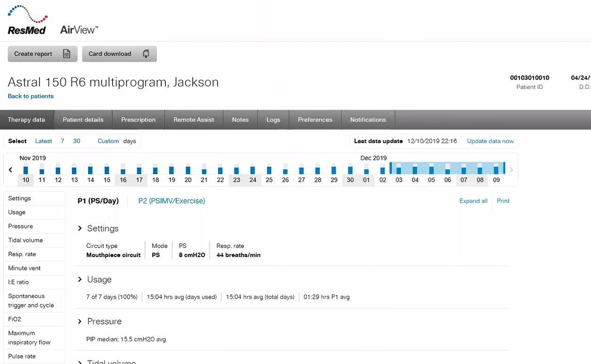Jump to Tidal volume in sidebar
Screen dimensions: 591x364
(25, 240)
